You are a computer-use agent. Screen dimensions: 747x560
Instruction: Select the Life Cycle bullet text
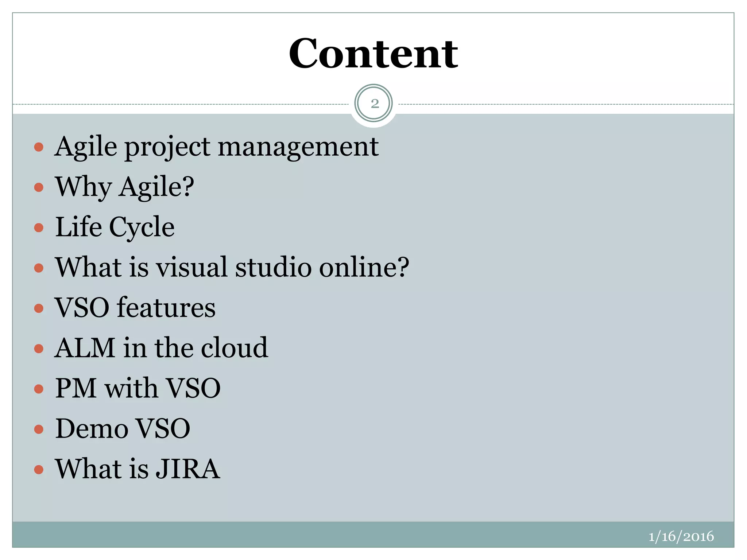tap(115, 227)
